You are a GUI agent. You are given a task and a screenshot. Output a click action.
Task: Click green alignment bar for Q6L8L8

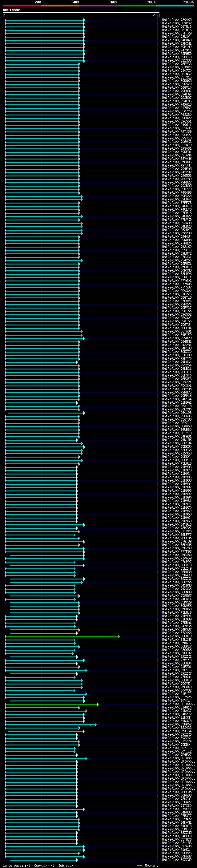pyautogui.click(x=62, y=636)
